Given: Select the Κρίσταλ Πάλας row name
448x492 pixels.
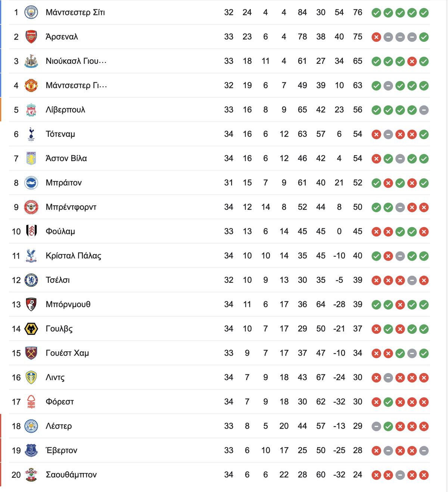Looking at the screenshot, I should click(x=73, y=256).
